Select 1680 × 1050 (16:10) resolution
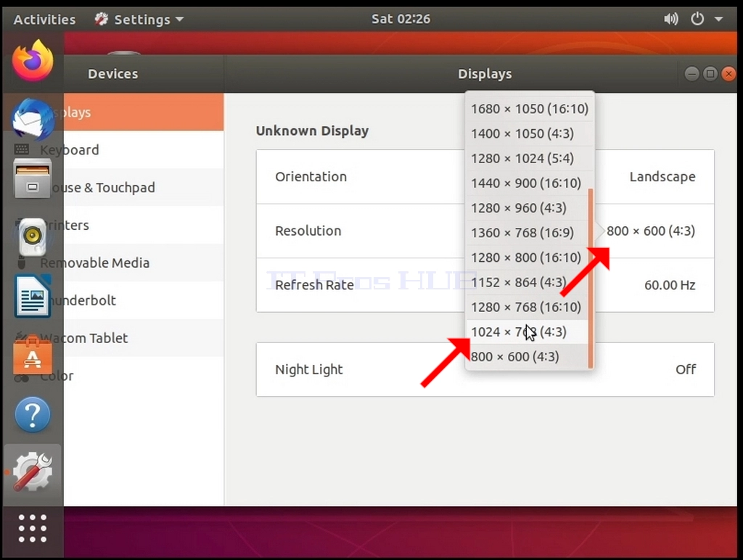The height and width of the screenshot is (560, 743). 529,109
